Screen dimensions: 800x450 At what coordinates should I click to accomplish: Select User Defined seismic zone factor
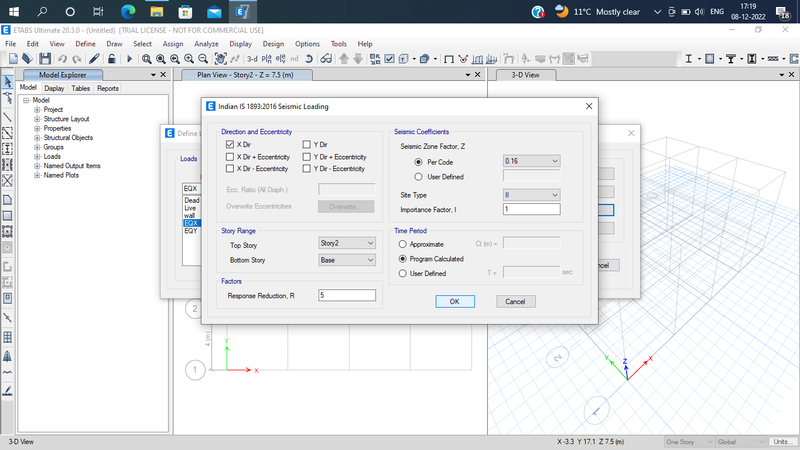(418, 177)
